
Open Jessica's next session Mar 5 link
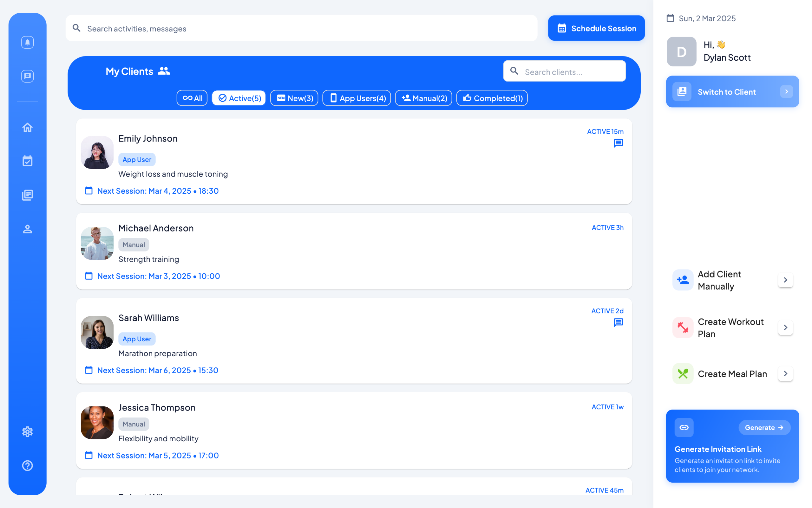pos(158,456)
